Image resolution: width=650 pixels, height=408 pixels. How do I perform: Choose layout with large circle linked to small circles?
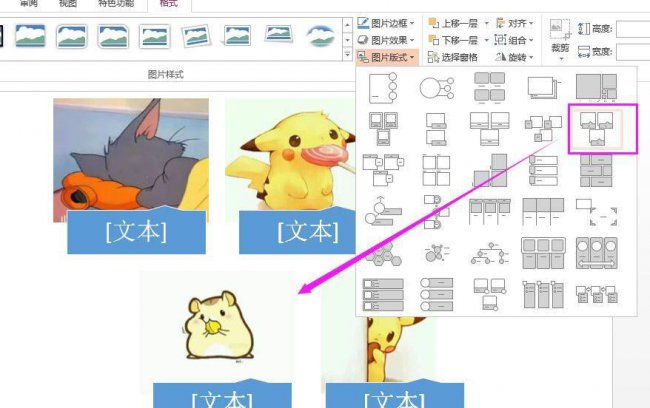(436, 88)
